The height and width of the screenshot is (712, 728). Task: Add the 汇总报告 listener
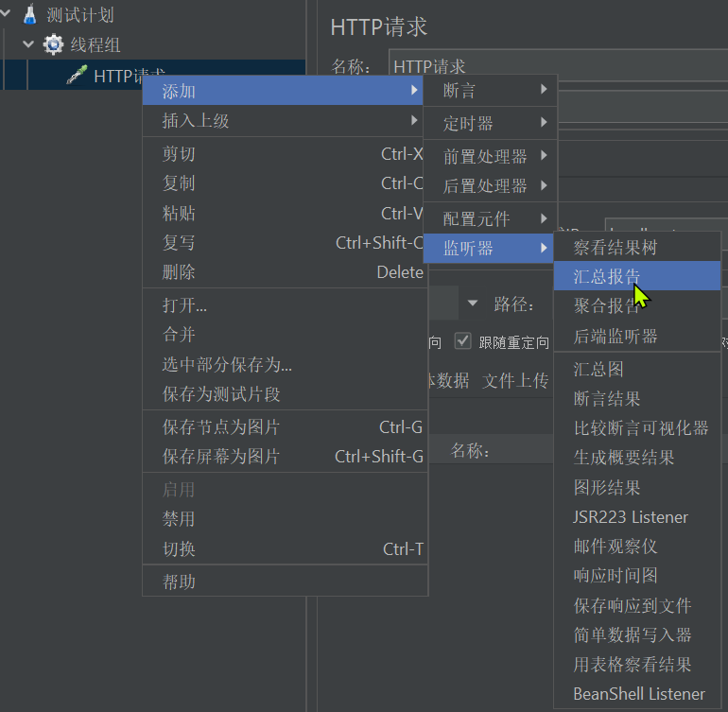(x=637, y=276)
